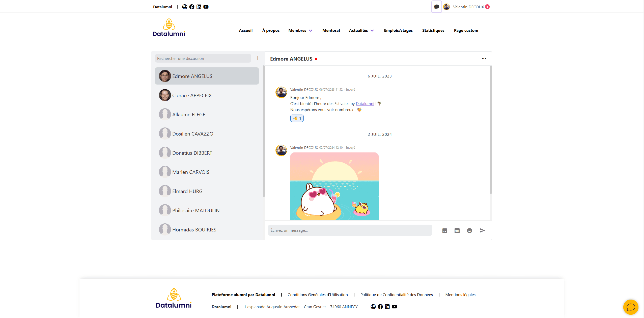The image size is (644, 318).
Task: Open the conversation options three-dot menu
Action: click(484, 59)
